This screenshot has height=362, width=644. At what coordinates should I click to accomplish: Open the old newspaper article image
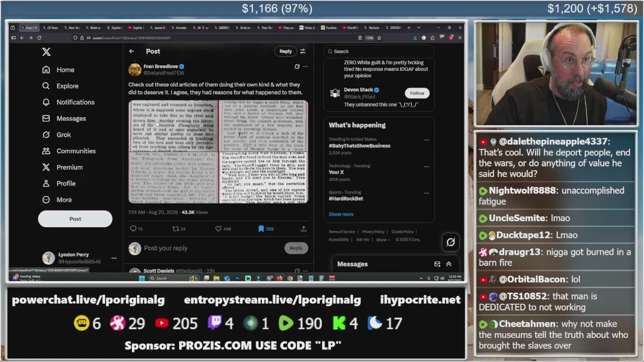(218, 152)
